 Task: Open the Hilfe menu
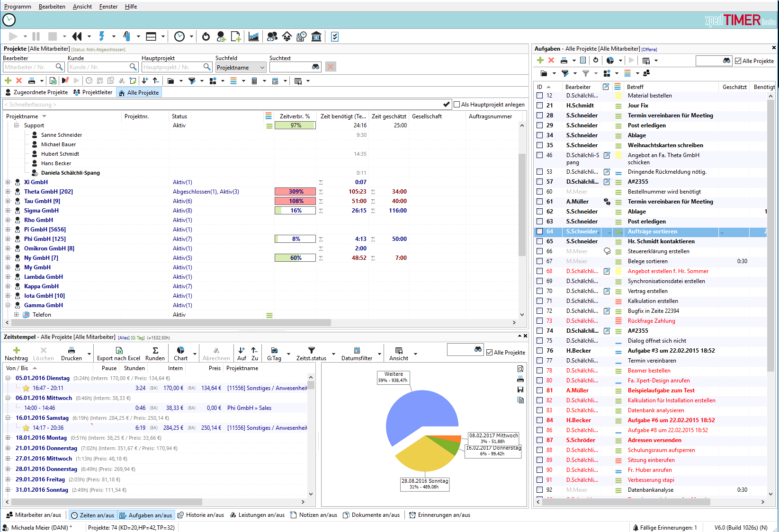[131, 7]
